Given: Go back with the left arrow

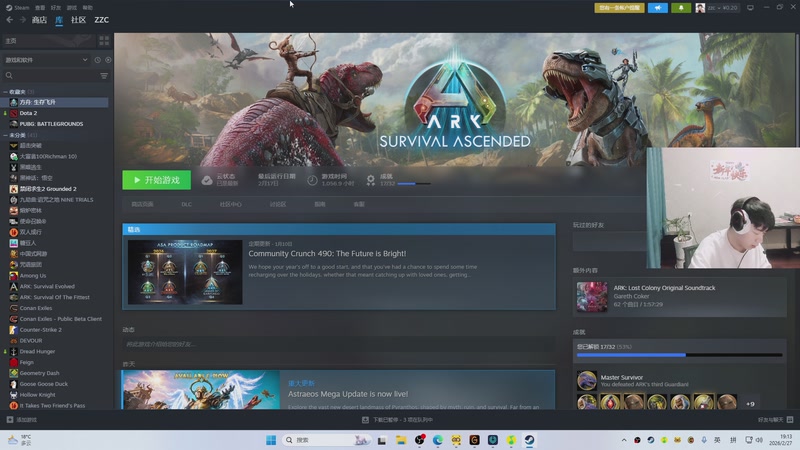Looking at the screenshot, I should 10,20.
